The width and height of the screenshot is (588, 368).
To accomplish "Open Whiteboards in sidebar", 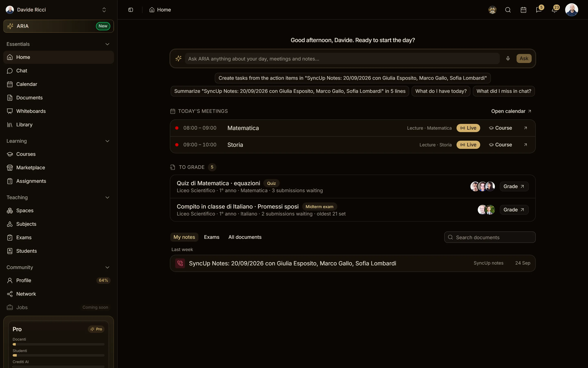I will point(59,111).
